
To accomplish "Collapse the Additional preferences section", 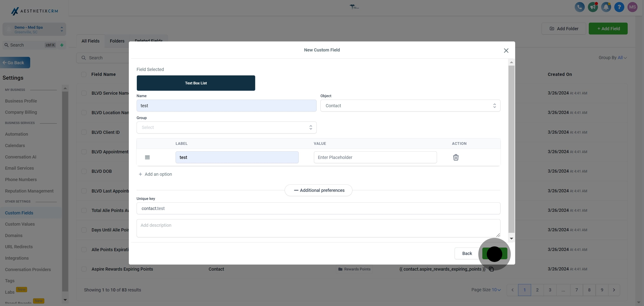I will pos(318,190).
